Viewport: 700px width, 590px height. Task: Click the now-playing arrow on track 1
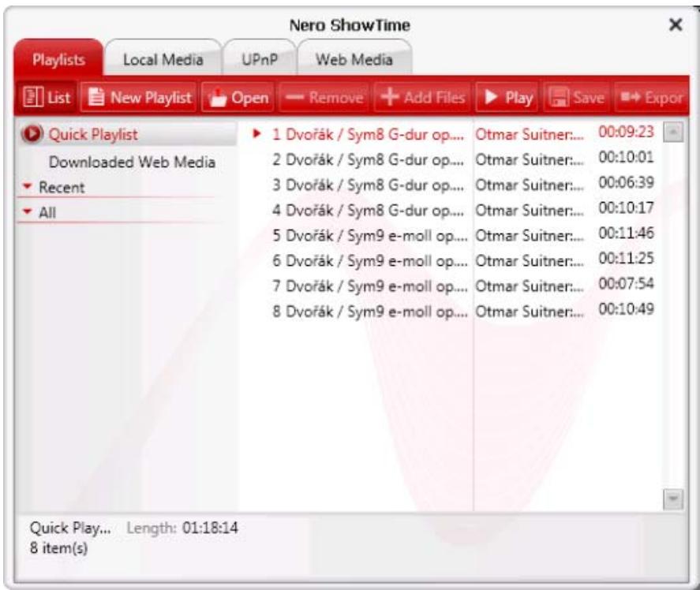tap(256, 133)
